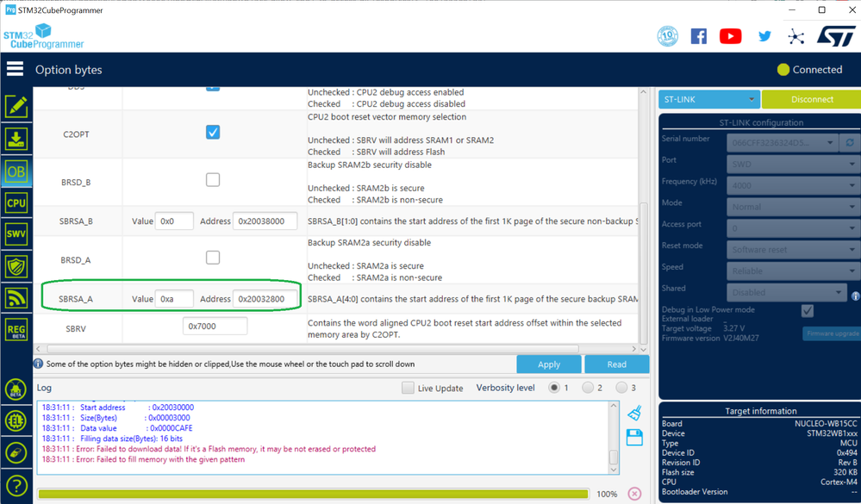Open the ST-LINK interface dropdown
This screenshot has height=504, width=861.
[709, 99]
